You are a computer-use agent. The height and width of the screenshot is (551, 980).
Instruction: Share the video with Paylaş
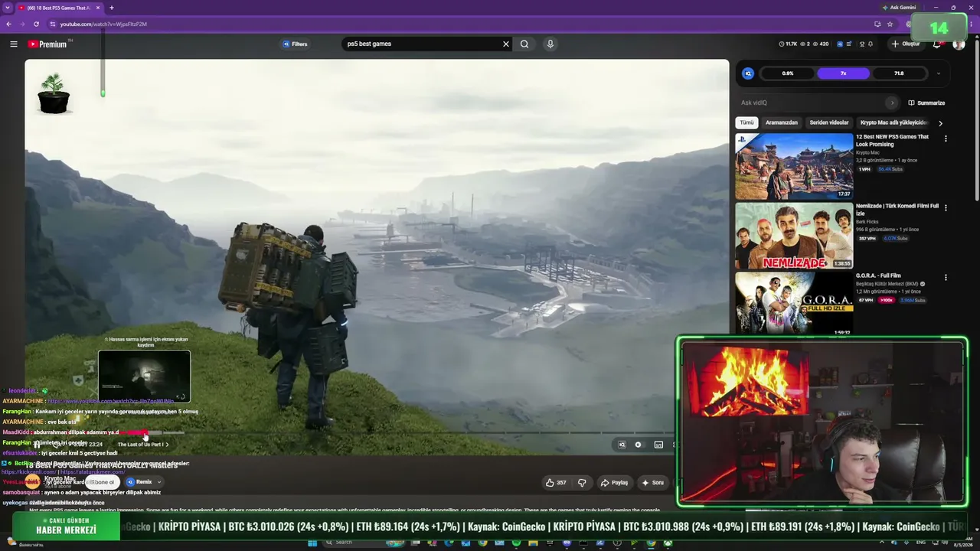(615, 483)
